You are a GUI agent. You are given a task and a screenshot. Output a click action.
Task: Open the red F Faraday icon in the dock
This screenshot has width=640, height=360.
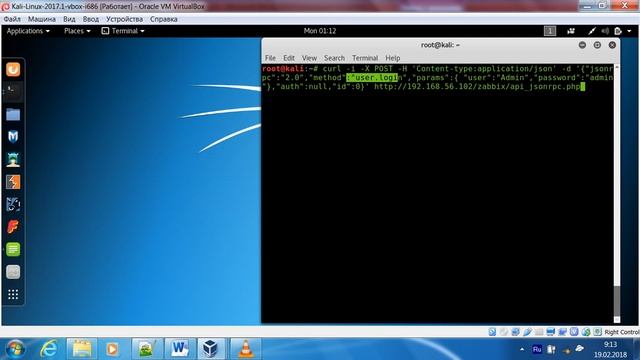(x=13, y=227)
